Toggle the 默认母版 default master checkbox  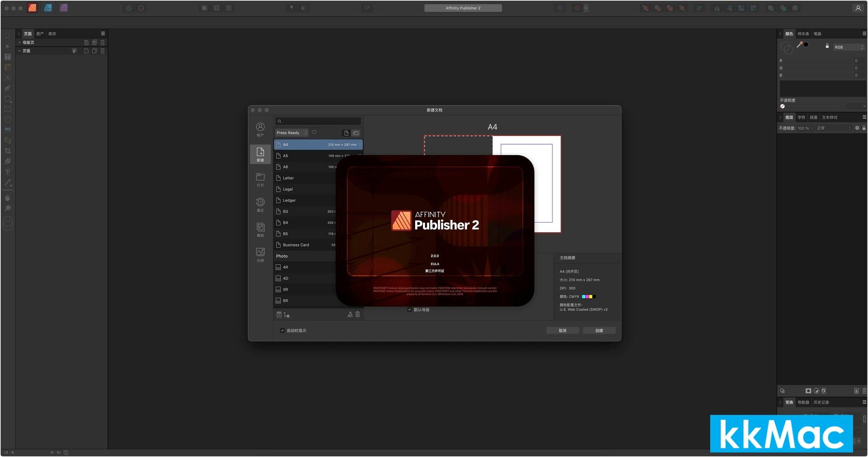pyautogui.click(x=410, y=310)
